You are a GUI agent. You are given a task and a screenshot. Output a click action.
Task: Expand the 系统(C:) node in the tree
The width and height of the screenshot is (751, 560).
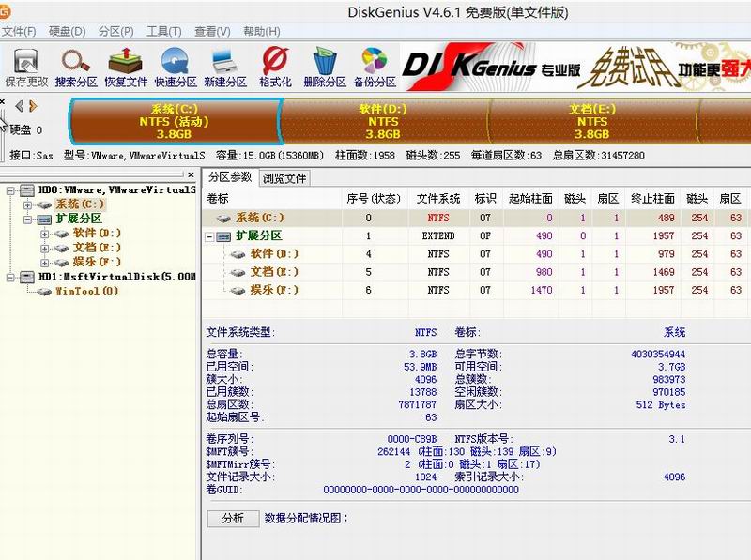tap(28, 204)
